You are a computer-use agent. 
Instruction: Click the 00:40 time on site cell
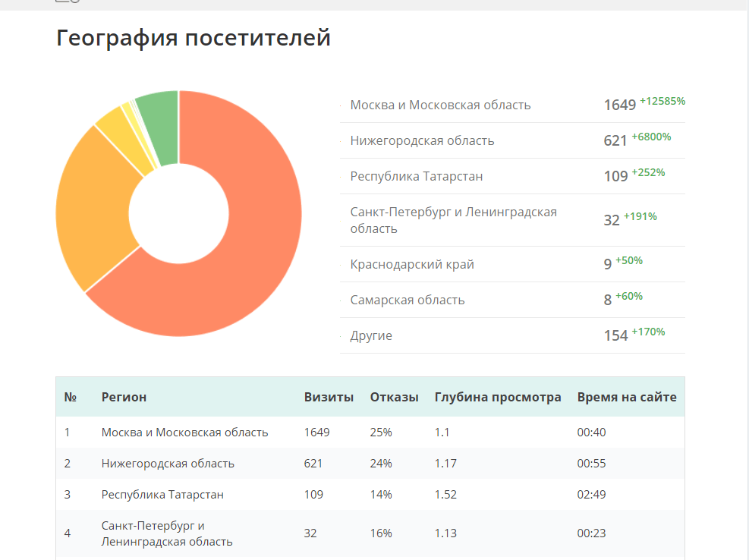point(591,433)
